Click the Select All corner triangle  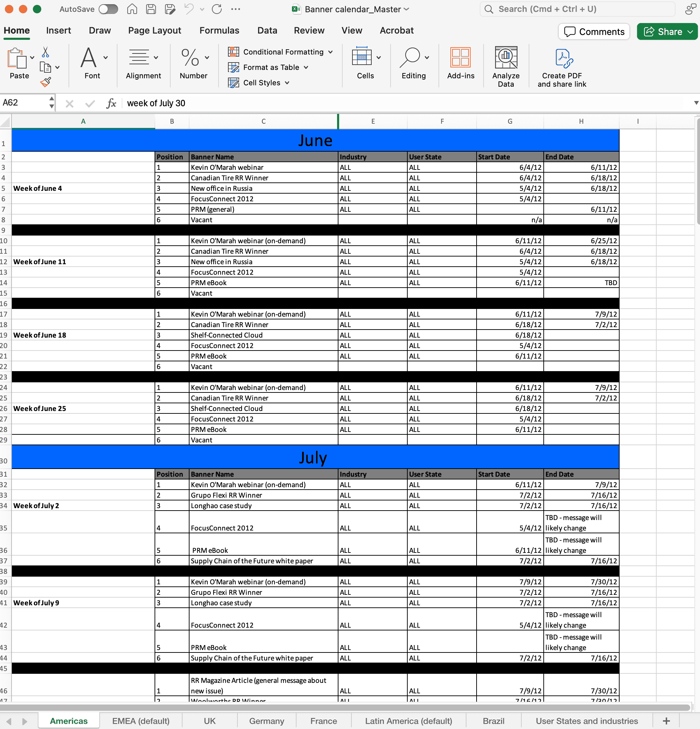pos(6,122)
